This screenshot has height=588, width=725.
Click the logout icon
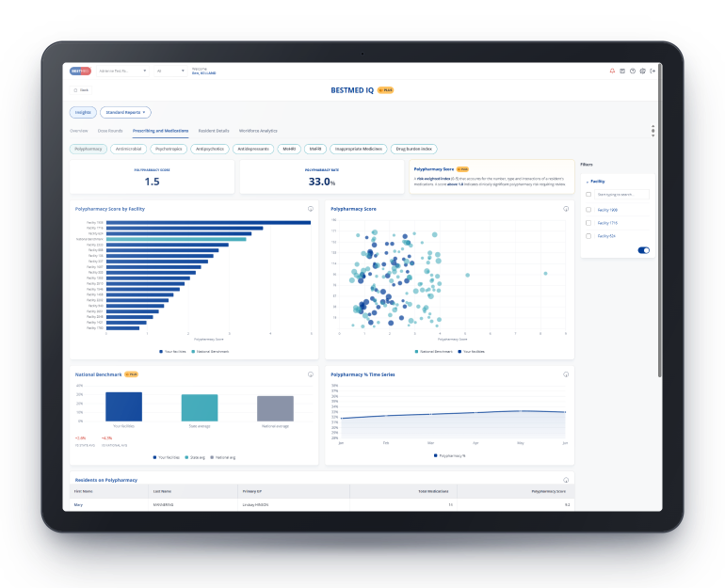click(x=652, y=71)
